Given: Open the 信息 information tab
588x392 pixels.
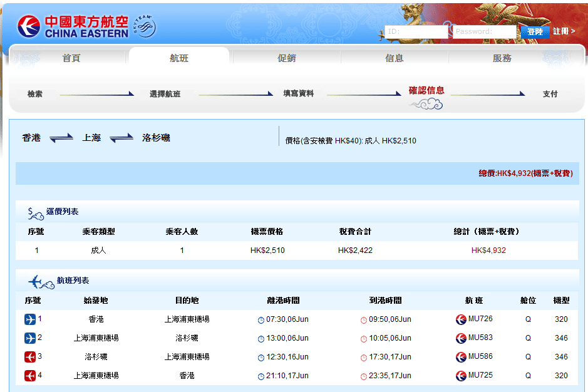Looking at the screenshot, I should point(395,58).
